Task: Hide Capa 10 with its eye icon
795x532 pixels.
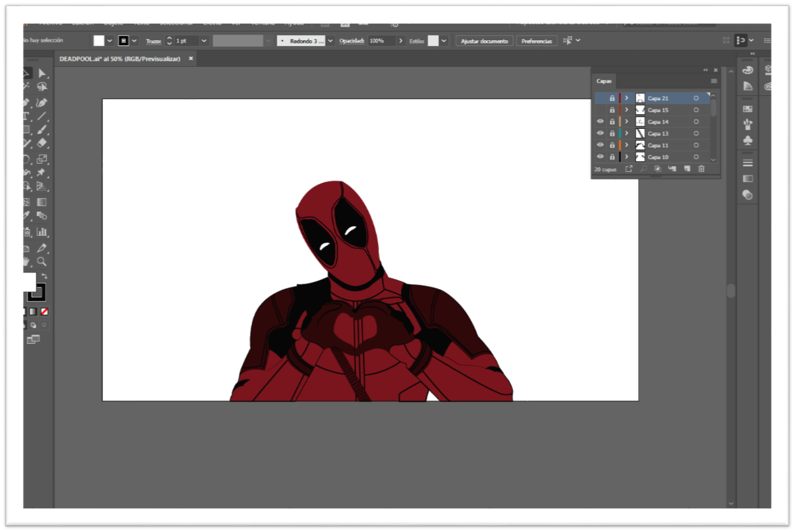Action: coord(601,157)
